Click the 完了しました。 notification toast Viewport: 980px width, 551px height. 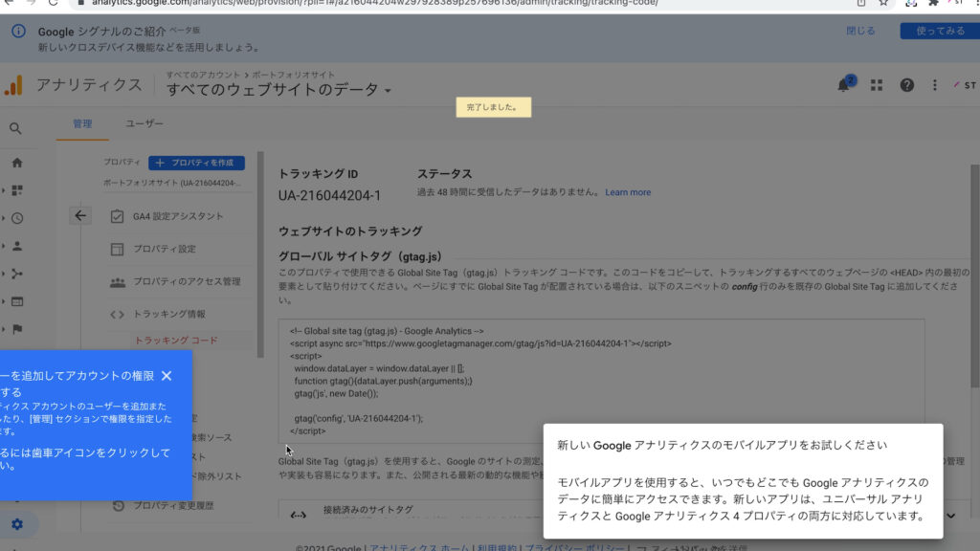[x=493, y=107]
